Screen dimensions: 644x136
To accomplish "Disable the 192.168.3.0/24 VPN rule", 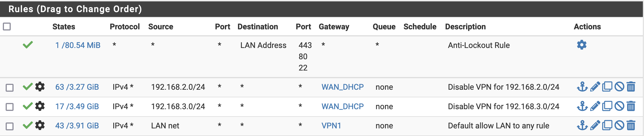I will pyautogui.click(x=619, y=106).
